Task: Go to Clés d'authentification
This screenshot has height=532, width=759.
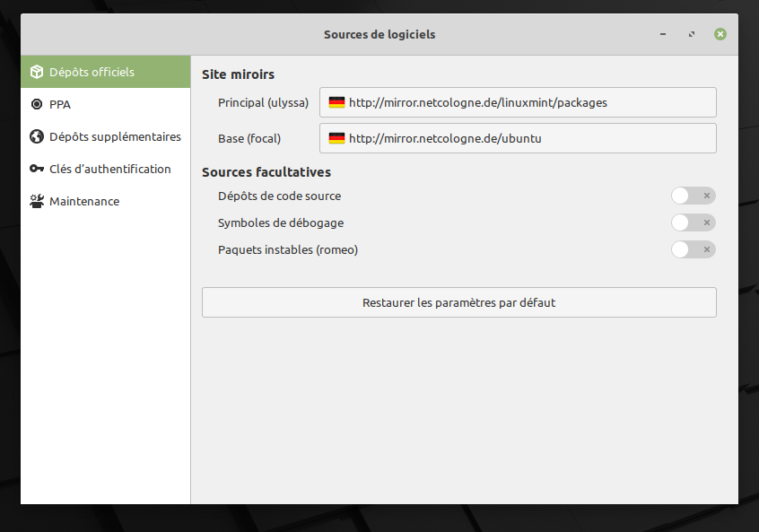Action: click(109, 169)
